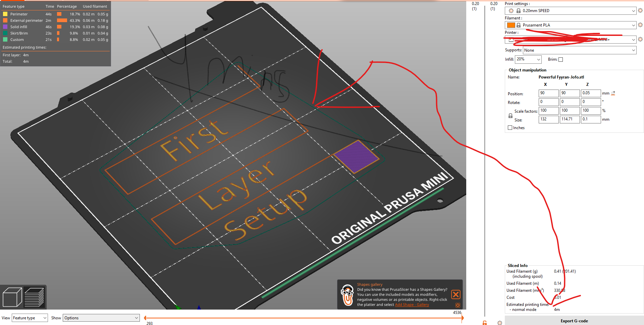The height and width of the screenshot is (325, 644).
Task: Click the Position X field
Action: (x=549, y=93)
